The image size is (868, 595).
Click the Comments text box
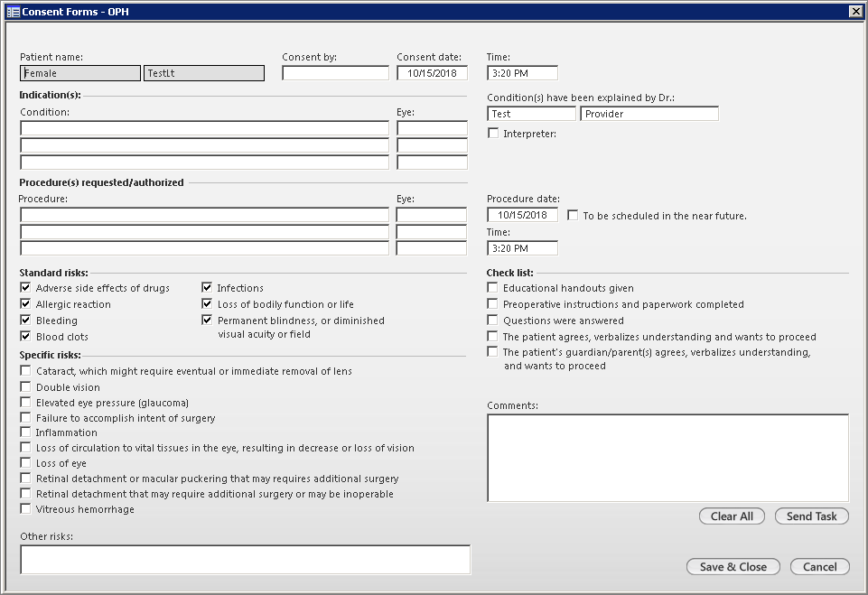(667, 458)
